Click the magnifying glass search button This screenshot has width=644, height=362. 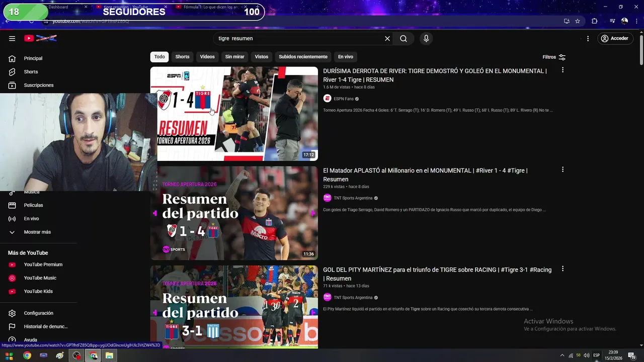pos(404,38)
